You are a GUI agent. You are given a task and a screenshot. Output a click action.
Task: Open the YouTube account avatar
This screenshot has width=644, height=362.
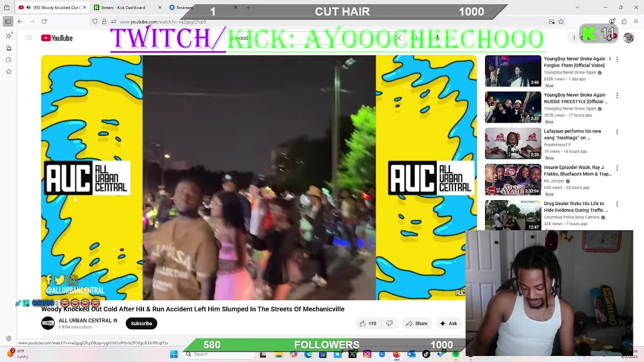[x=628, y=38]
